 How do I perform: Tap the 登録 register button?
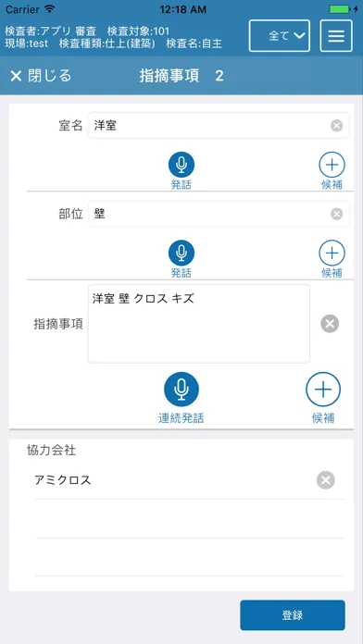293,615
